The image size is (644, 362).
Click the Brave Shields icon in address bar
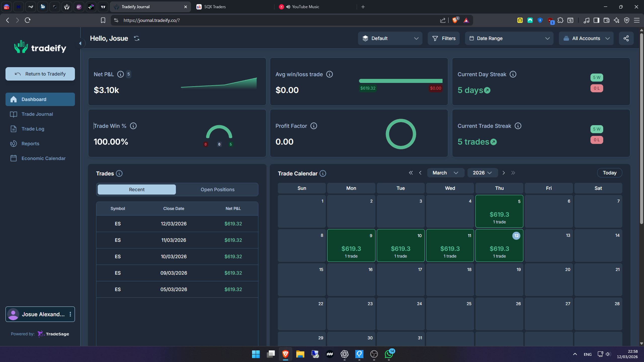click(x=455, y=20)
